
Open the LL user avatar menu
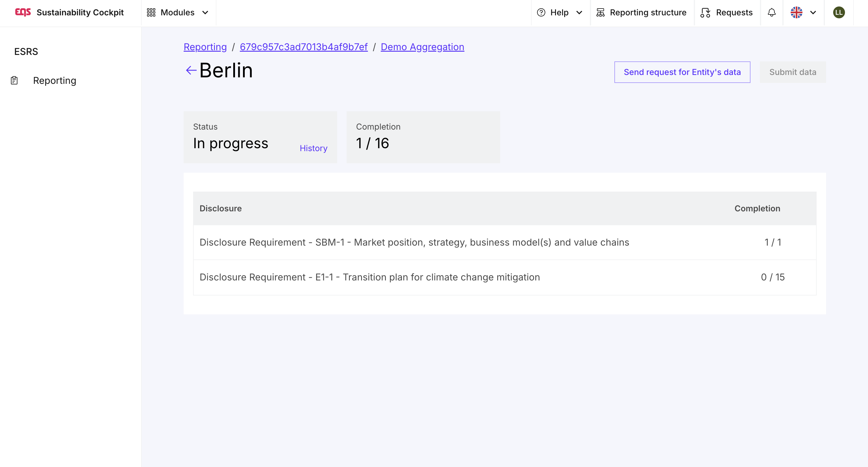click(839, 12)
